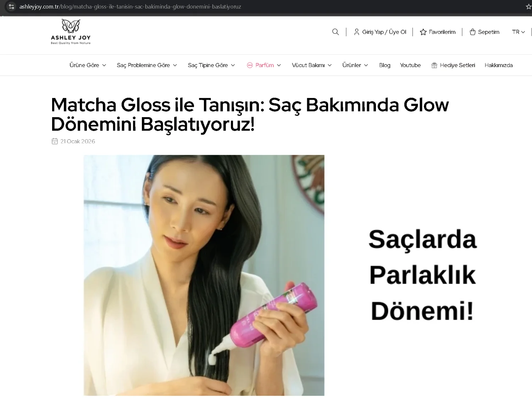532x406 pixels.
Task: Open the Hakkımızda link
Action: (x=498, y=65)
